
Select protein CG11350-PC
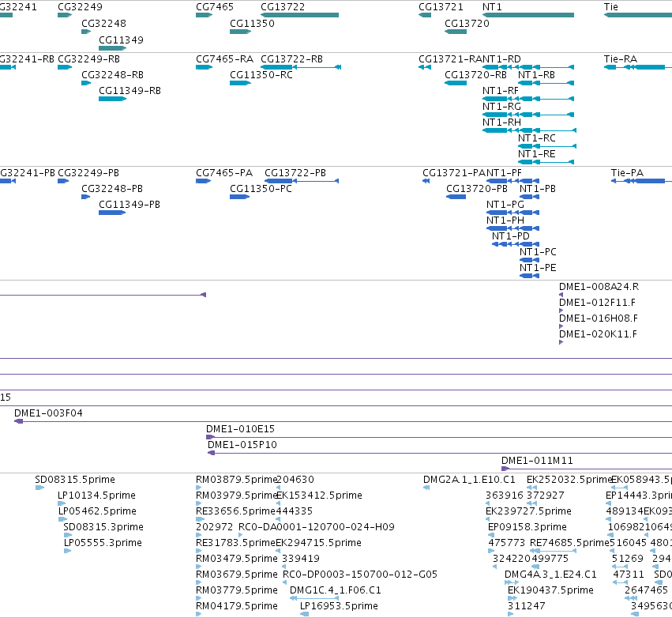tap(261, 189)
